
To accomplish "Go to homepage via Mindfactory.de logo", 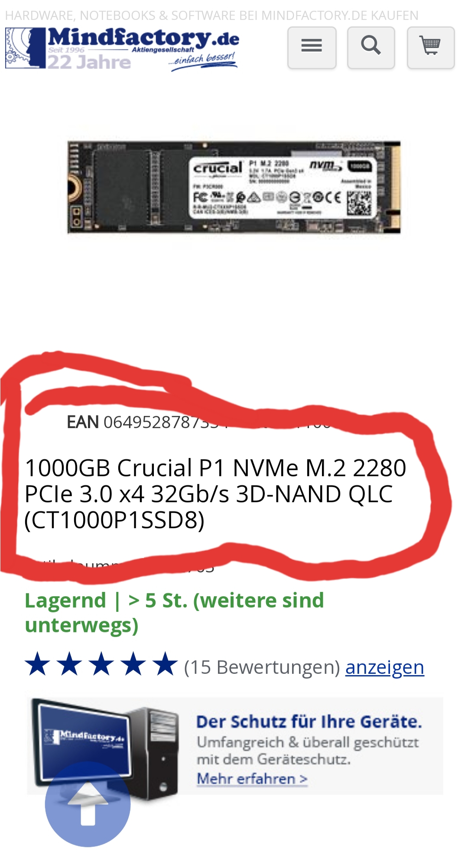I will tap(122, 48).
